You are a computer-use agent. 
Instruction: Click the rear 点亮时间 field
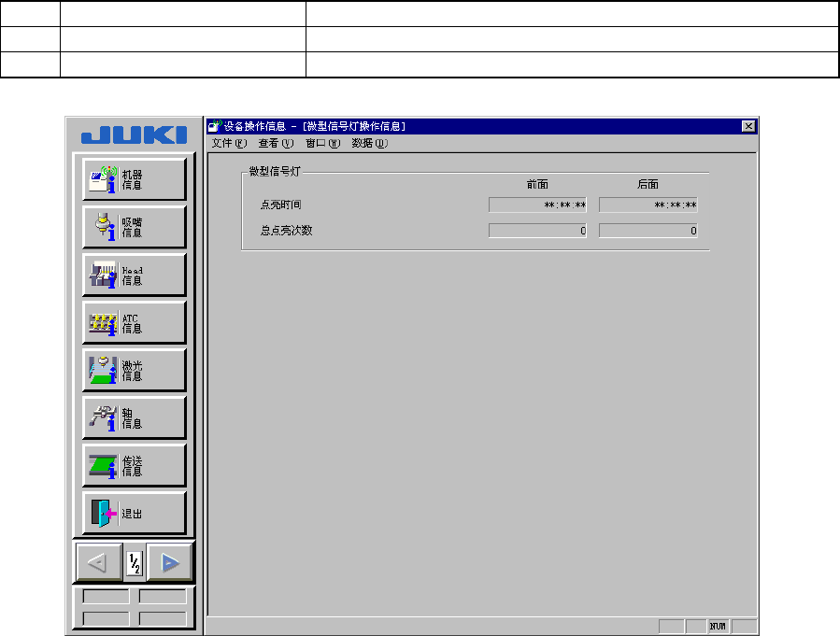click(x=648, y=205)
